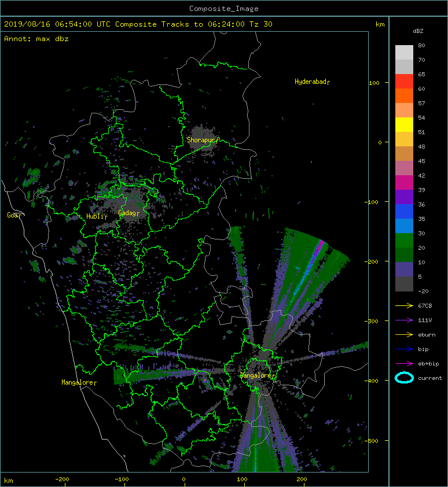Select the Hubli city label

[97, 216]
